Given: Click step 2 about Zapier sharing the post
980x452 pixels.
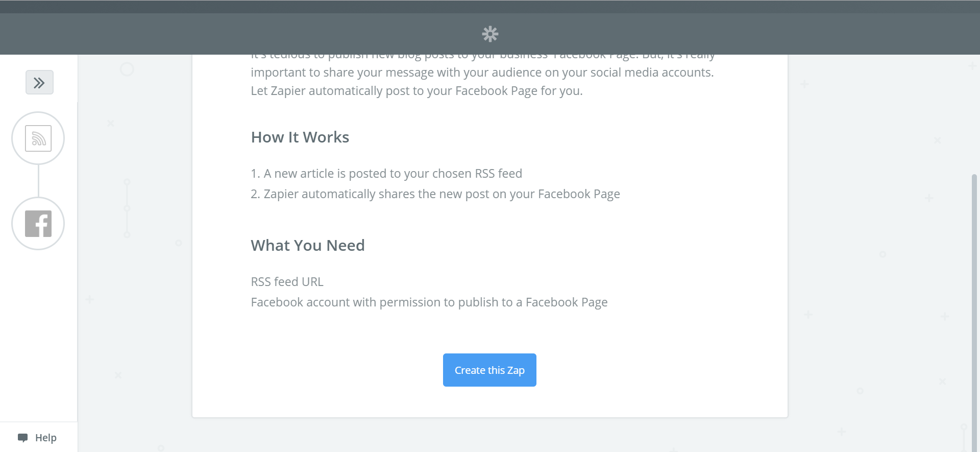Looking at the screenshot, I should 435,194.
